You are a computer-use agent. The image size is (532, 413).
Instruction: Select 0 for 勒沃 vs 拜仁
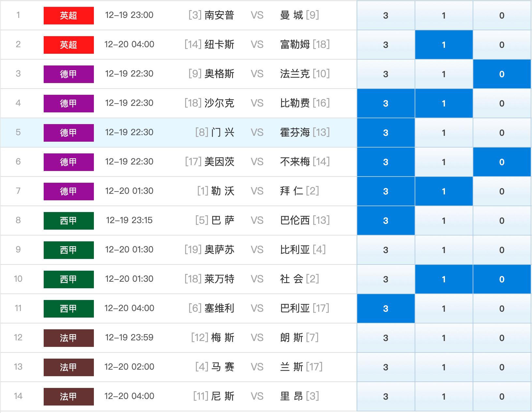click(502, 191)
